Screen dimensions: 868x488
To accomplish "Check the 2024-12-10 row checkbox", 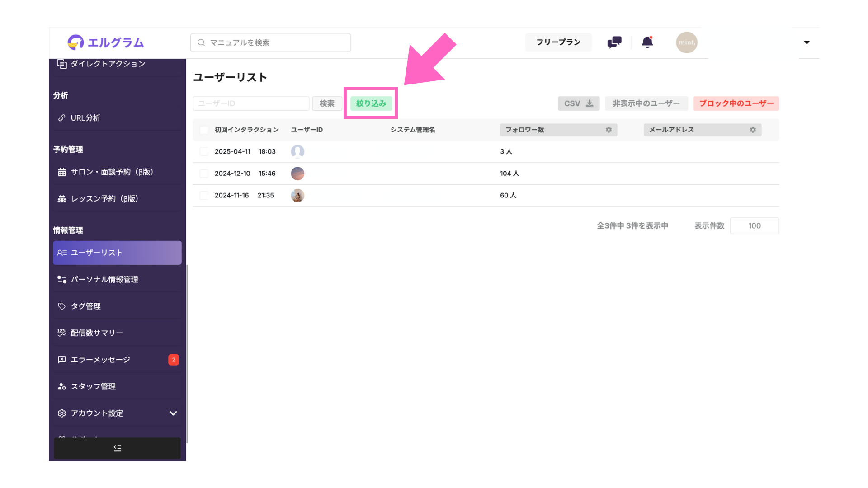I will (204, 174).
